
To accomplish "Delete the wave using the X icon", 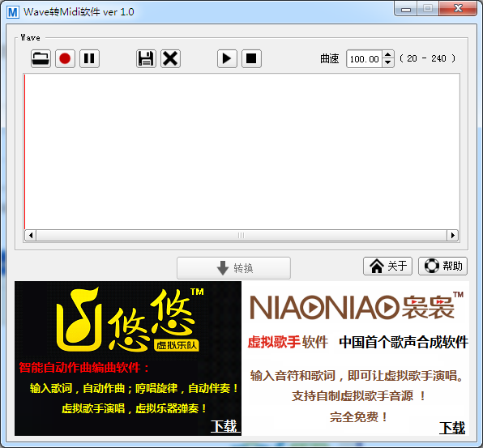I will coord(170,58).
